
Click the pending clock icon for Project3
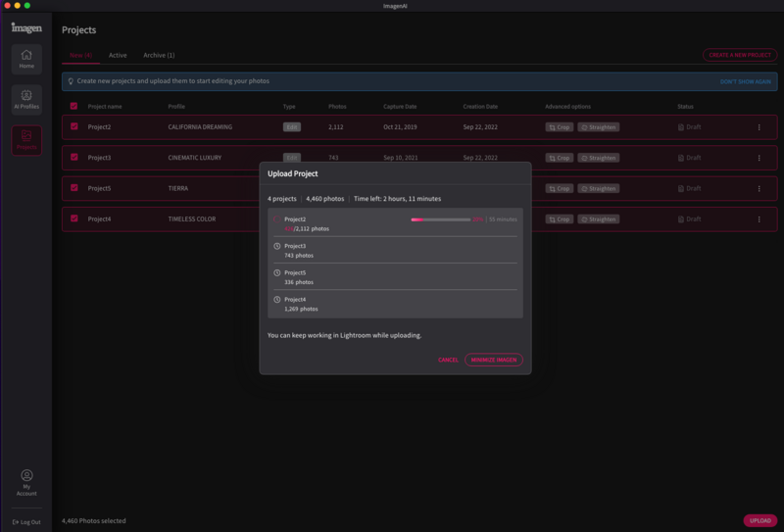tap(276, 246)
